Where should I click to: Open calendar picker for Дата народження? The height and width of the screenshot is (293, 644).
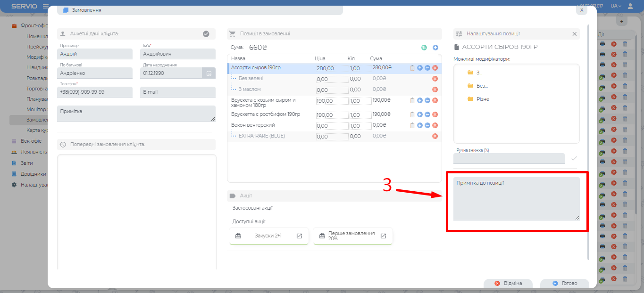pos(209,73)
